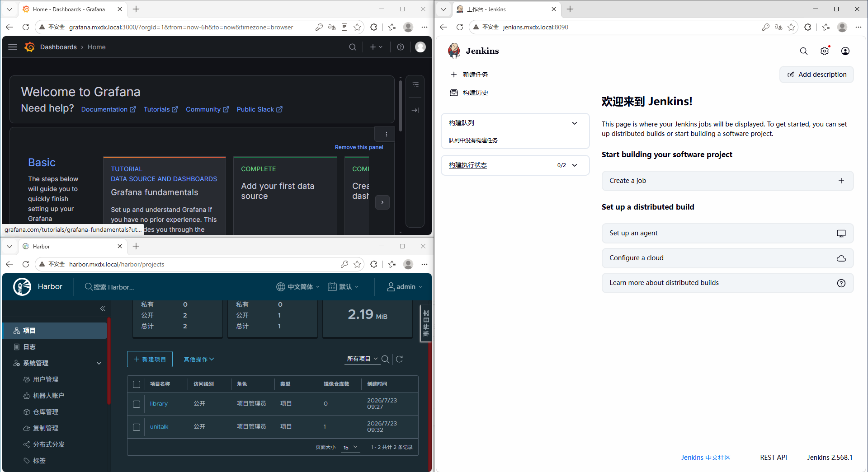
Task: Collapse Jenkins 构建队列 panel
Action: click(575, 123)
